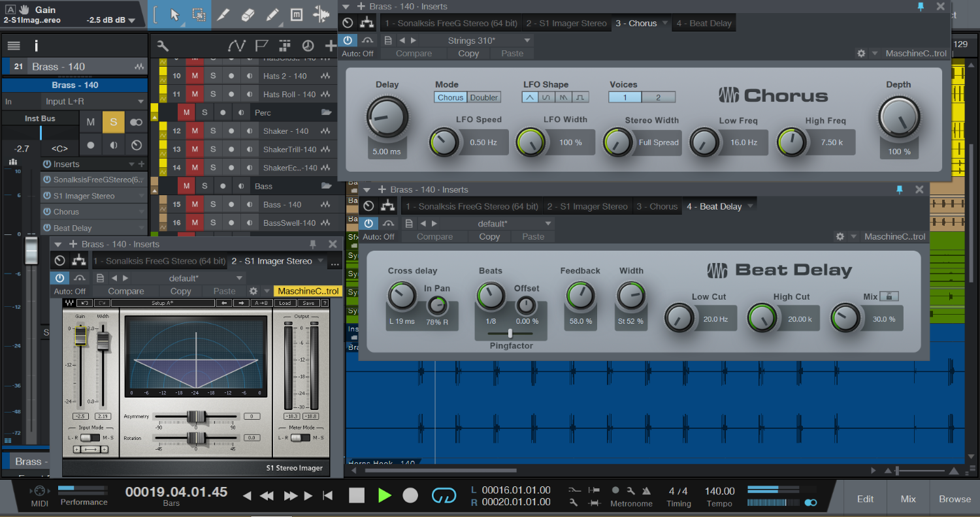The height and width of the screenshot is (517, 980).
Task: Mute the Brass channel in inspector
Action: point(91,122)
